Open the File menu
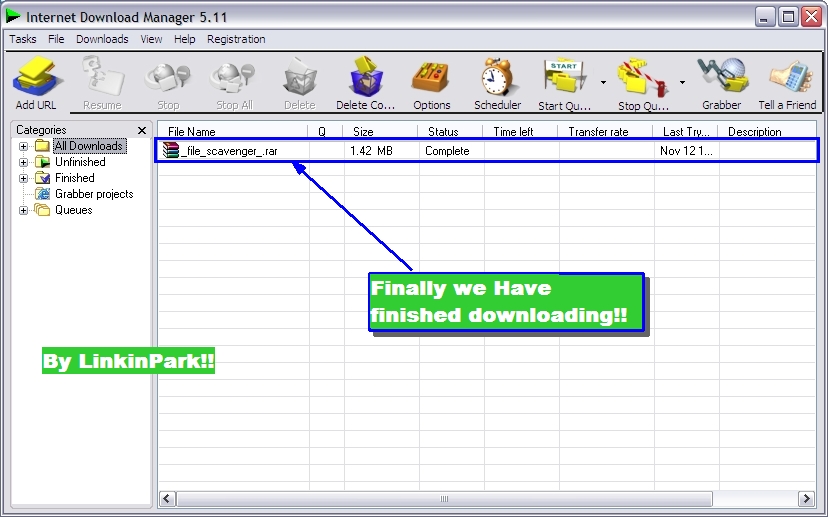Image resolution: width=828 pixels, height=517 pixels. [56, 39]
